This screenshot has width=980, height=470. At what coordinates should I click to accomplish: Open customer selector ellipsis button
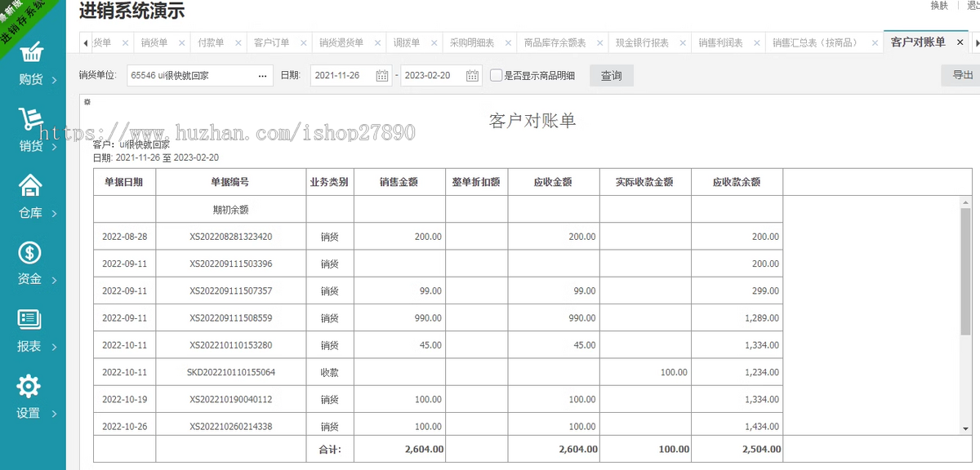point(262,76)
